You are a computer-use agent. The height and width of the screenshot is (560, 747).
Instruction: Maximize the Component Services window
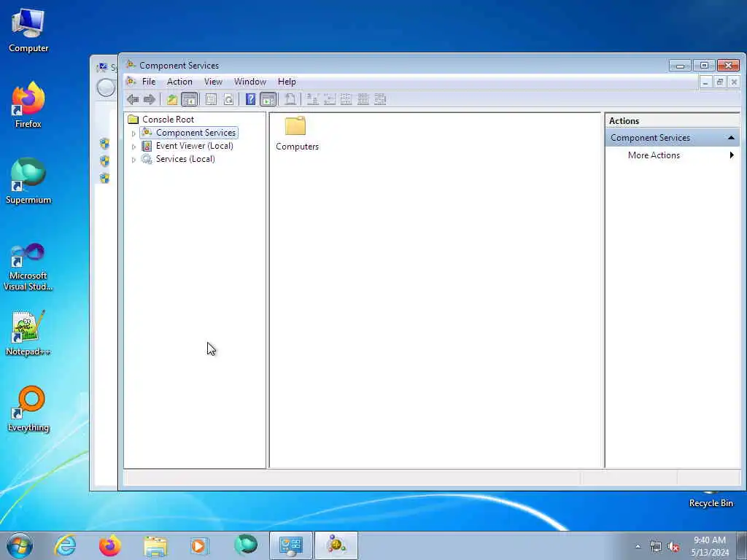tap(704, 65)
